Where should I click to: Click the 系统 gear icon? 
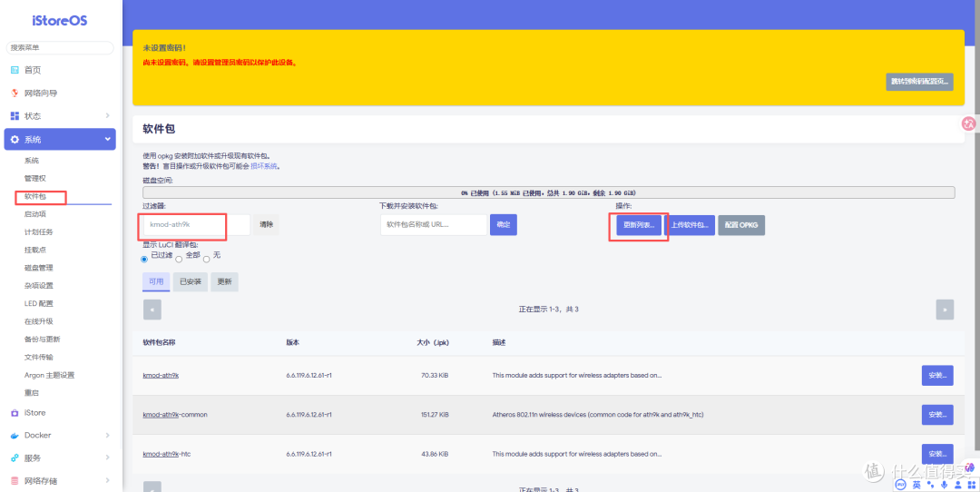coord(15,140)
